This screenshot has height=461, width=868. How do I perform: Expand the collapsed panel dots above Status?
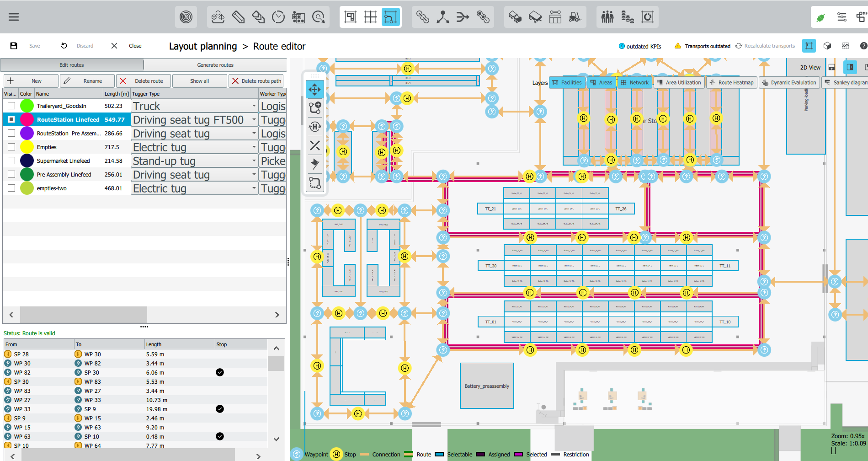coord(144,327)
